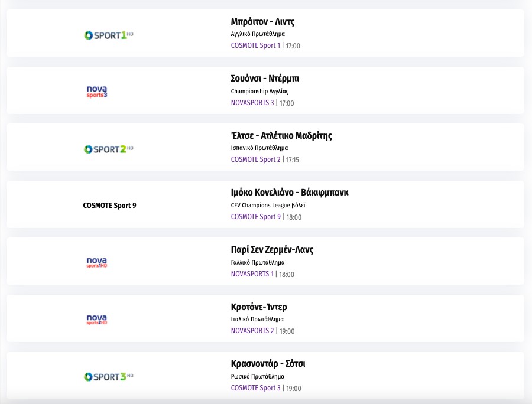The image size is (532, 404).
Task: Open the Κρασνοντάρ - Σότσι match
Action: [x=268, y=364]
